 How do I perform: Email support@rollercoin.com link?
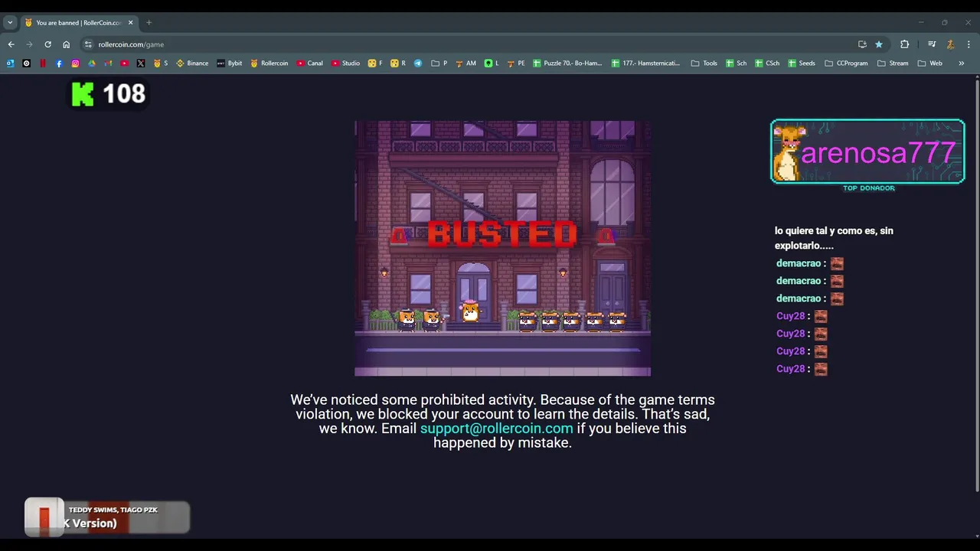496,429
